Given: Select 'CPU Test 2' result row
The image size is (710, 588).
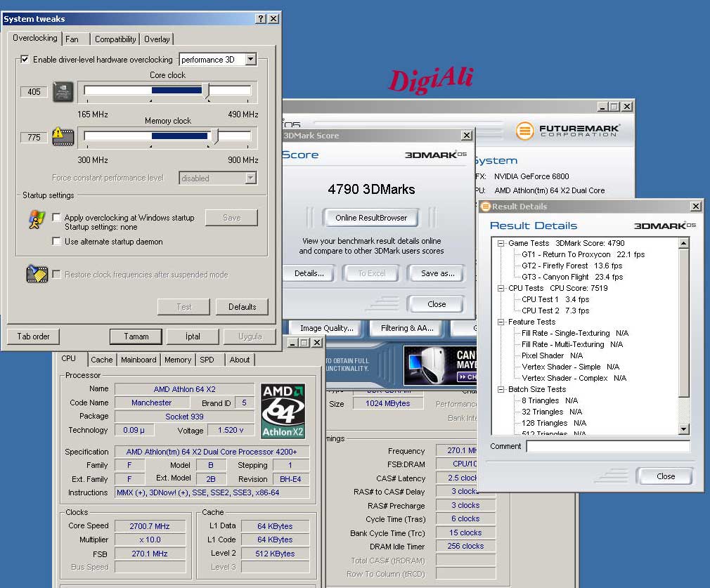Looking at the screenshot, I should tap(555, 311).
